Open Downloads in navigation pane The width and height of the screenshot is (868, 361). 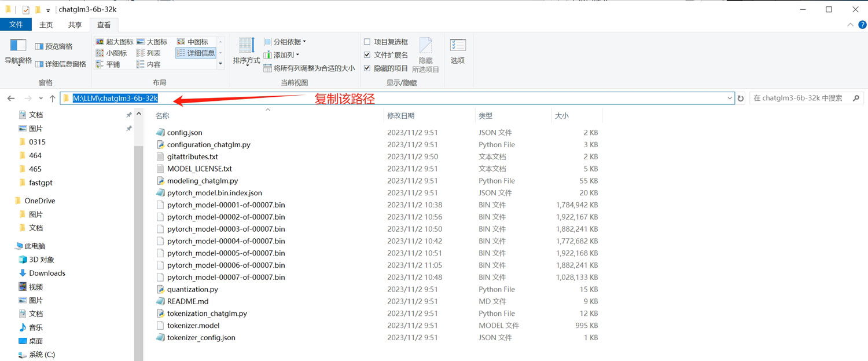coord(47,273)
